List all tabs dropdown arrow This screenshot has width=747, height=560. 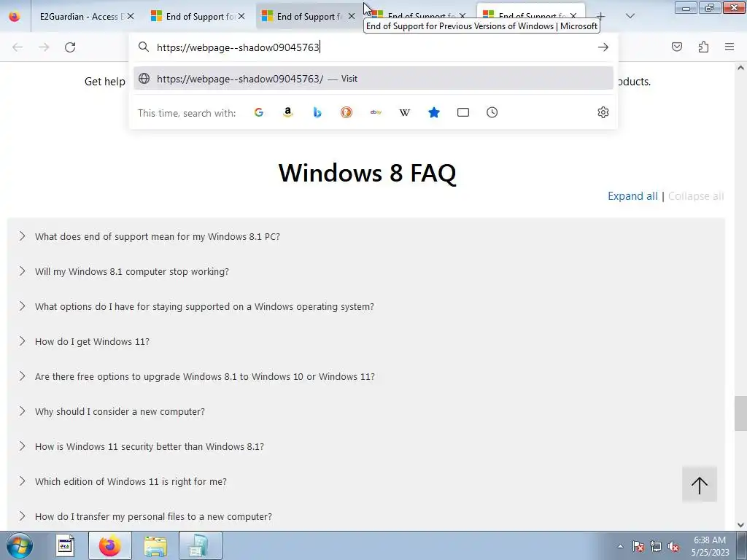click(630, 16)
